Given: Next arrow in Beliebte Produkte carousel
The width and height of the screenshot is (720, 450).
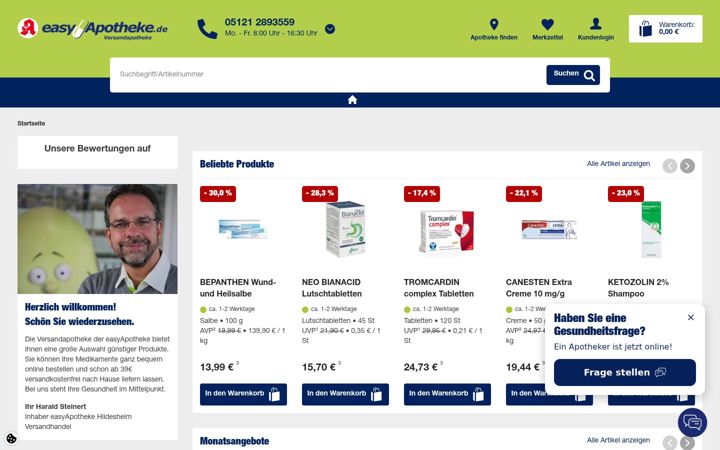Looking at the screenshot, I should (687, 166).
